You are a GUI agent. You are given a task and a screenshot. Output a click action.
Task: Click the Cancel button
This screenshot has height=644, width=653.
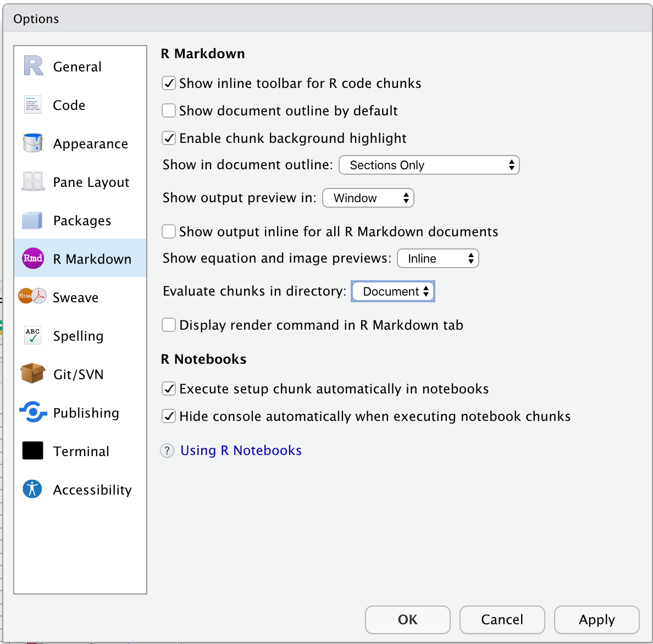(x=502, y=619)
